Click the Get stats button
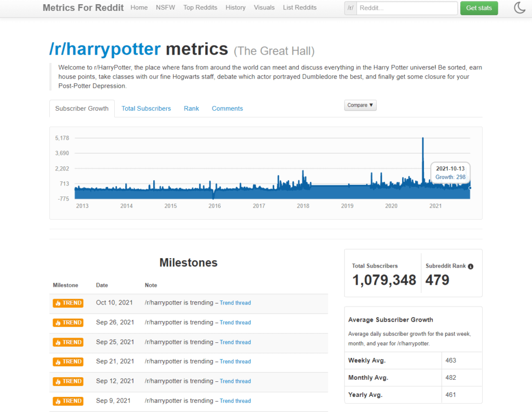Image resolution: width=532 pixels, height=412 pixels. coord(478,8)
